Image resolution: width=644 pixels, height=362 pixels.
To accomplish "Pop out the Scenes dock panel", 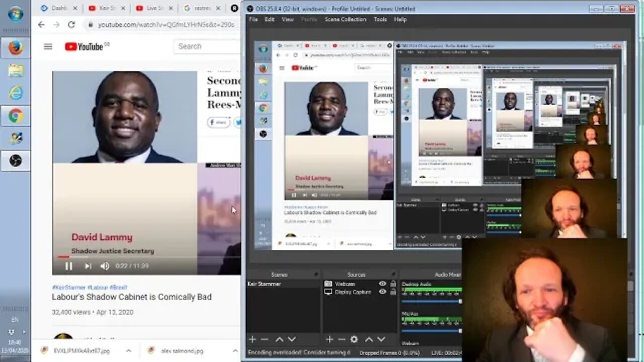I will point(316,275).
